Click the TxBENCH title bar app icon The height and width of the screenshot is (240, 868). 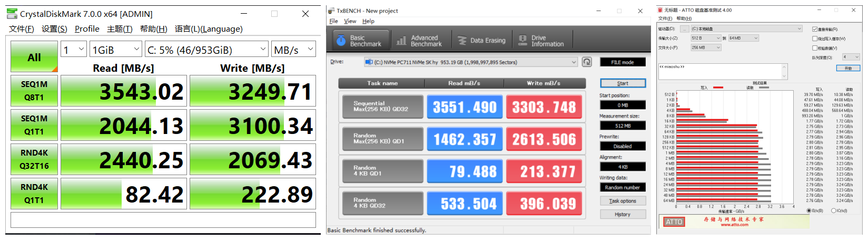[x=331, y=11]
